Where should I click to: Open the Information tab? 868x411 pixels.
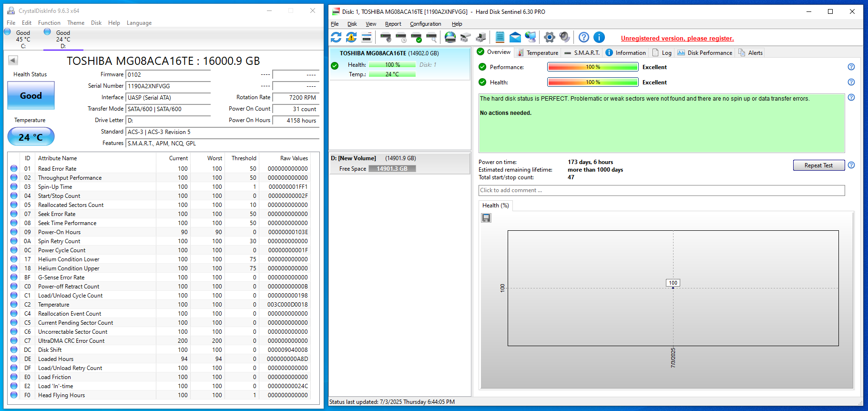[625, 52]
